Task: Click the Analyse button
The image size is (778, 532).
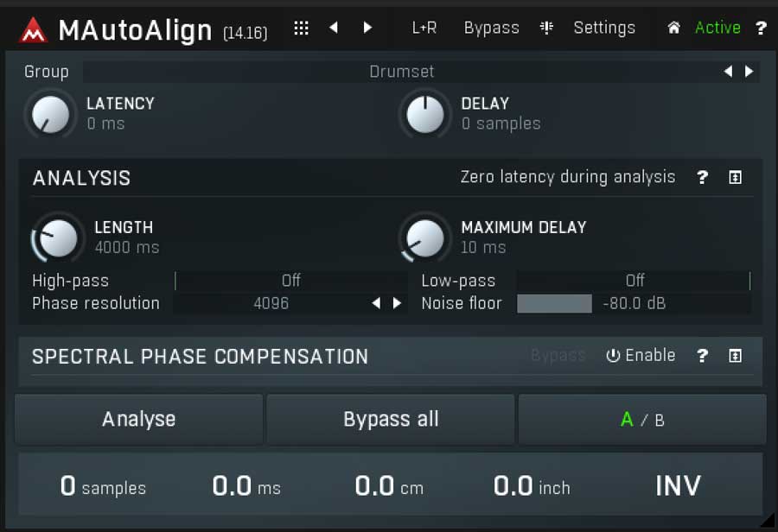Action: pyautogui.click(x=139, y=420)
